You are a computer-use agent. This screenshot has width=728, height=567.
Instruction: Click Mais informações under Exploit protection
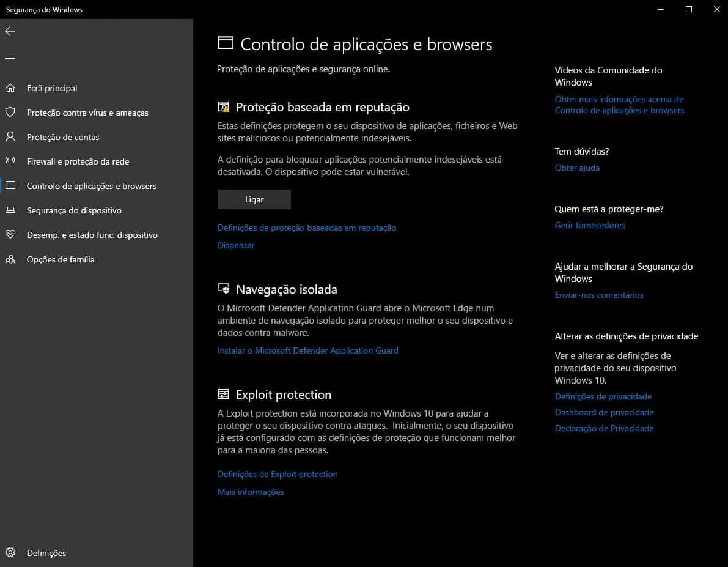click(x=251, y=492)
